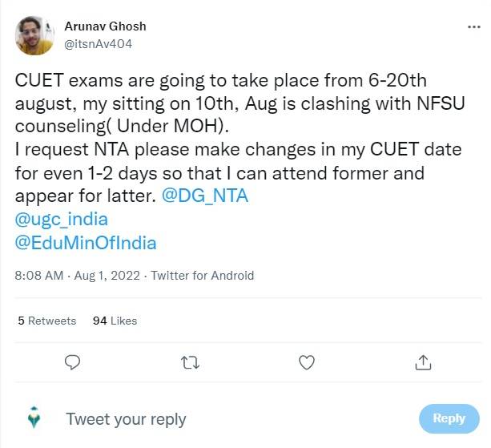The height and width of the screenshot is (448, 491).
Task: Open the @itsnAv404 handle link
Action: (x=98, y=43)
